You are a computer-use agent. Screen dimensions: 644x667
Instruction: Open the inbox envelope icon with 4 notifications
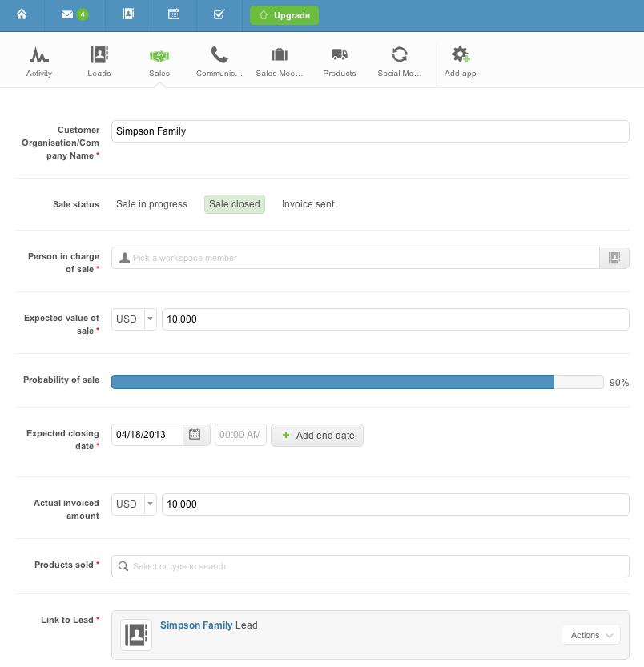pos(74,14)
